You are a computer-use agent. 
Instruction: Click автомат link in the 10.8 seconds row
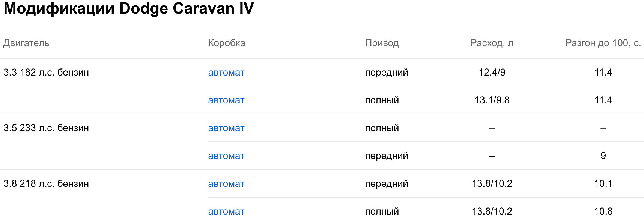tap(226, 212)
